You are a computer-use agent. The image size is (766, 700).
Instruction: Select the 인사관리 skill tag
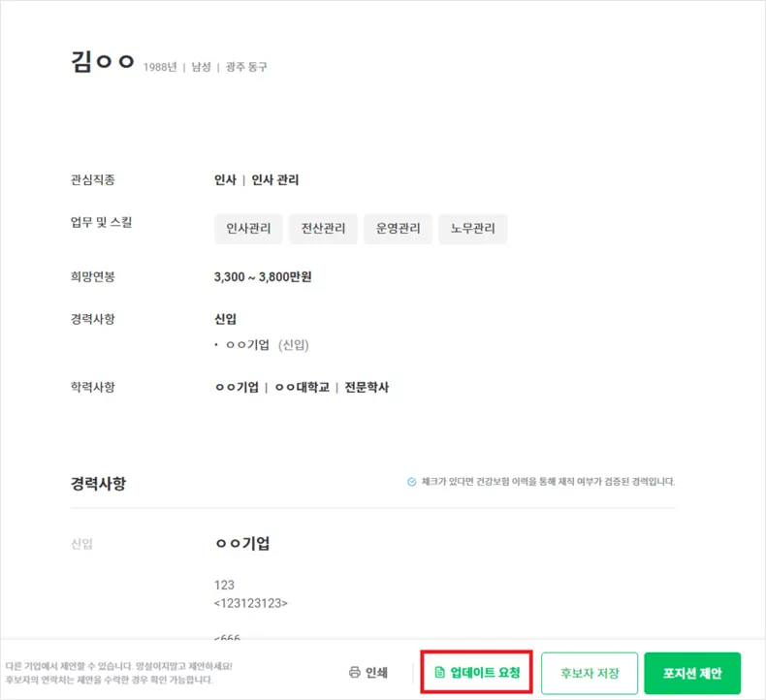click(x=248, y=229)
